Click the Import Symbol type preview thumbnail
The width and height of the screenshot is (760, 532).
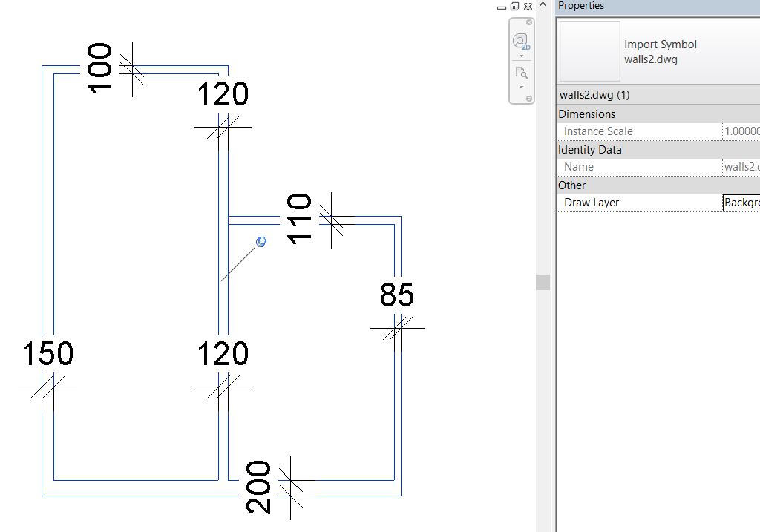(x=590, y=51)
